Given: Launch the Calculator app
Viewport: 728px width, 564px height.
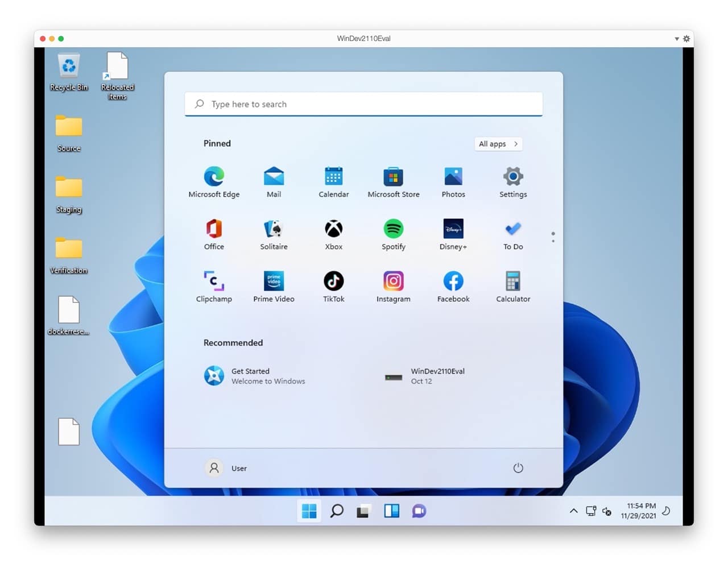Looking at the screenshot, I should click(x=513, y=287).
